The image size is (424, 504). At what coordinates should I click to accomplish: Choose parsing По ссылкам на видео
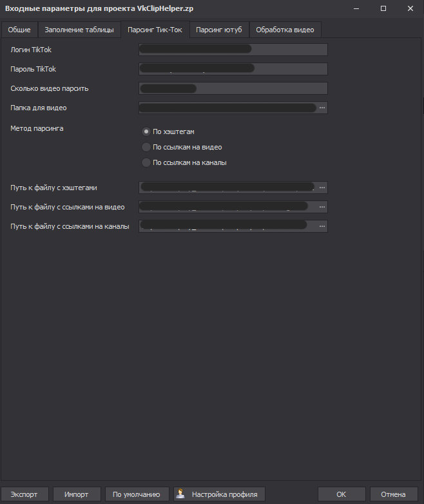[146, 147]
